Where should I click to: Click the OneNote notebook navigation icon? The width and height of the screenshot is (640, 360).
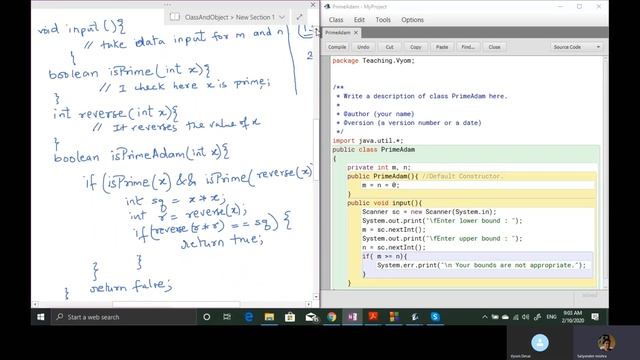tap(175, 17)
